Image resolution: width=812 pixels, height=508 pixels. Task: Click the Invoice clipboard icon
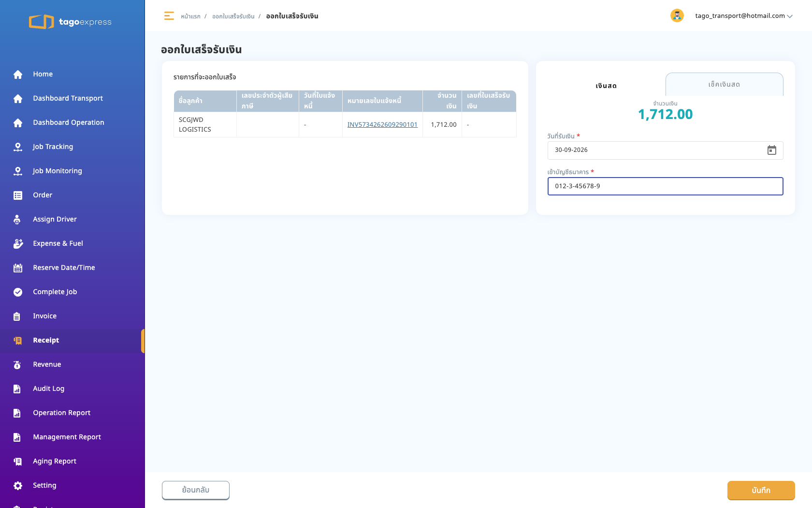pyautogui.click(x=17, y=316)
